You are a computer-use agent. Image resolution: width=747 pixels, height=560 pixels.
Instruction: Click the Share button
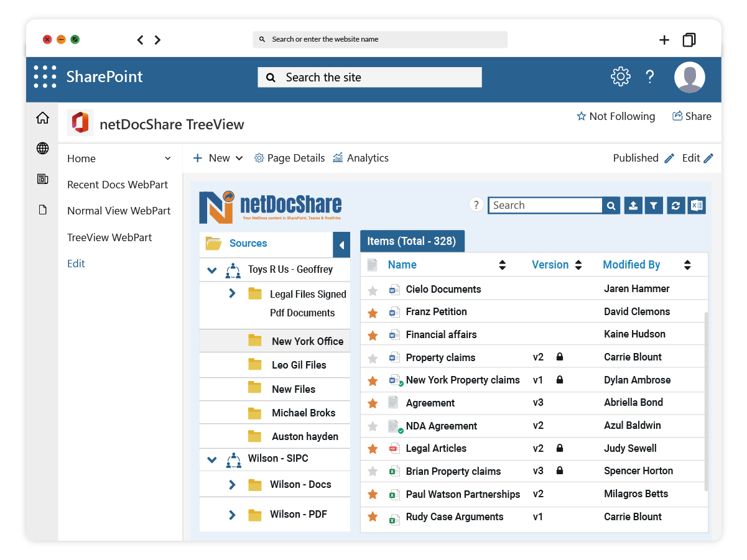[692, 116]
